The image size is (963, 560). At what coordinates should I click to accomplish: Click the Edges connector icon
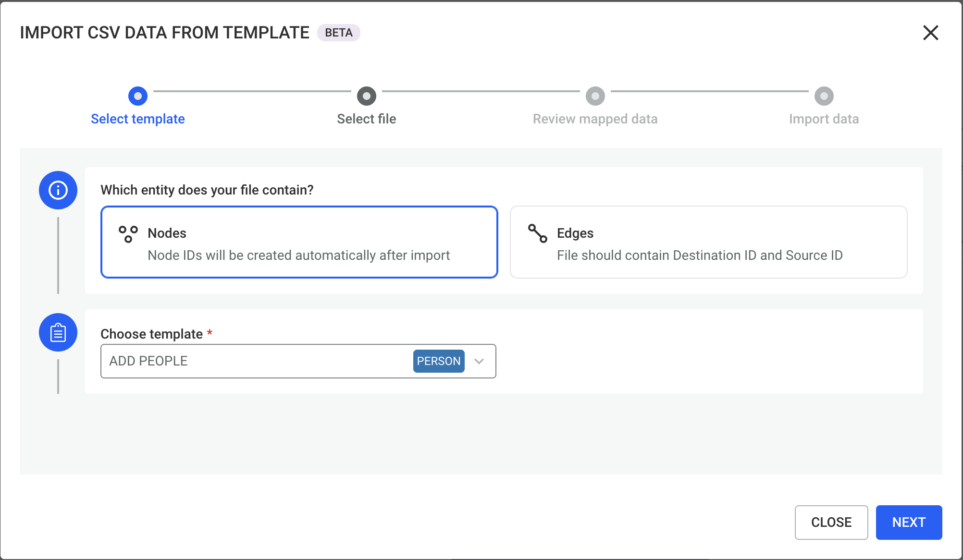[x=537, y=233]
